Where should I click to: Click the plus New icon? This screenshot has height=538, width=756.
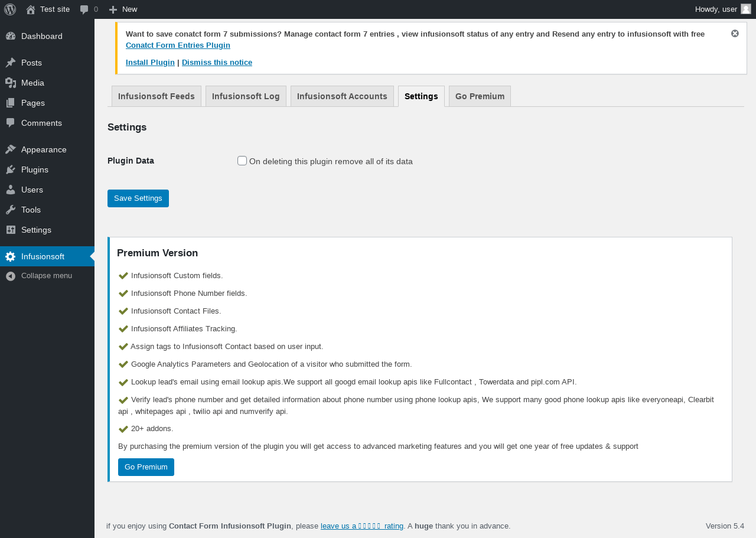coord(113,9)
